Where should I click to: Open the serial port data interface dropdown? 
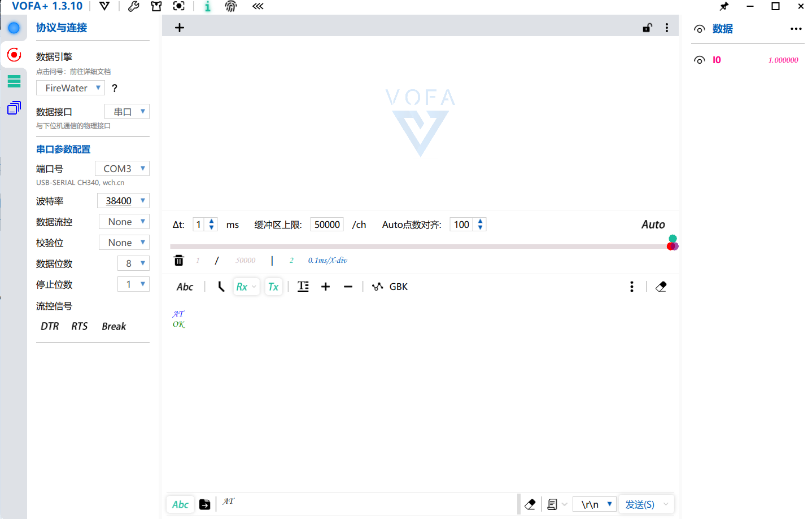coord(127,112)
